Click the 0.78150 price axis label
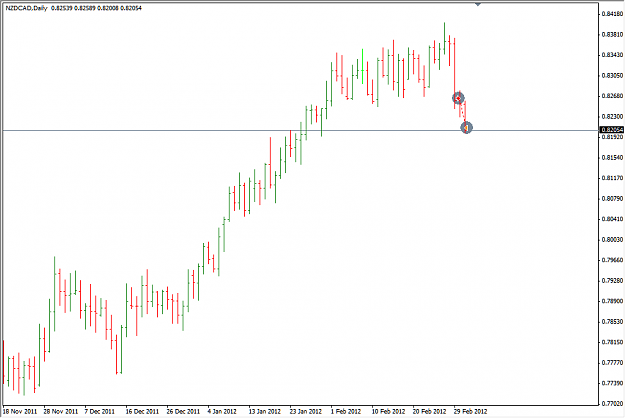 pos(612,342)
